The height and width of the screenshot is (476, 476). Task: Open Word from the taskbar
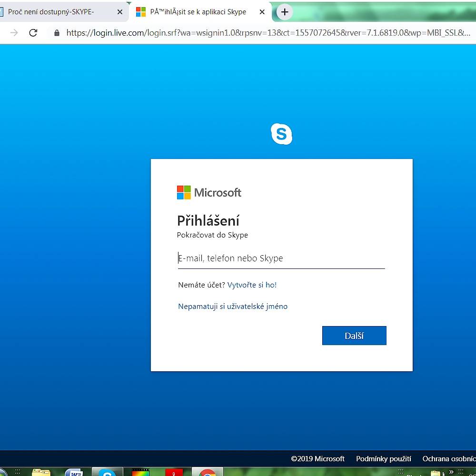(74, 472)
